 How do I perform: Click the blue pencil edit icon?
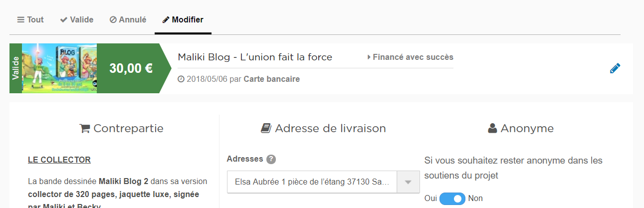(615, 69)
